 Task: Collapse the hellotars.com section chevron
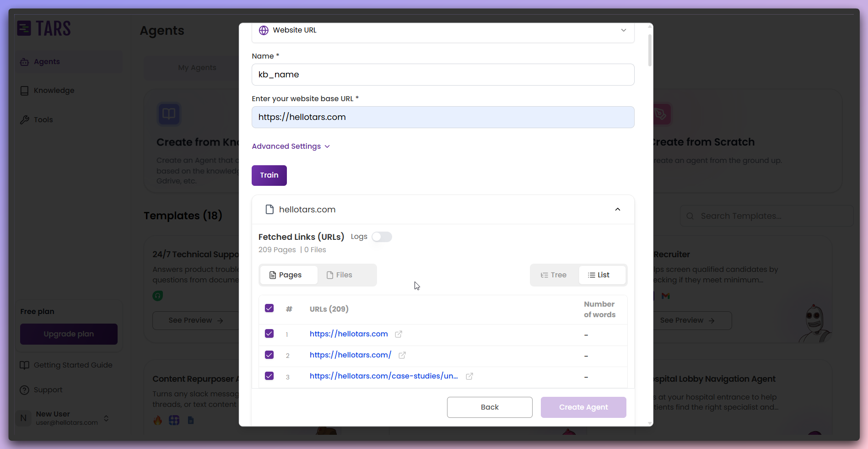point(618,210)
